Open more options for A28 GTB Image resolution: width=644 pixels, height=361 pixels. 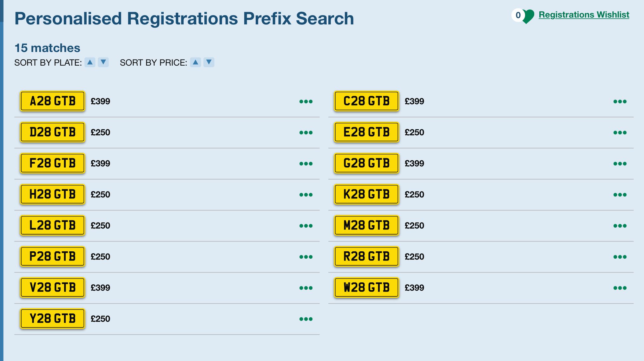tap(306, 102)
